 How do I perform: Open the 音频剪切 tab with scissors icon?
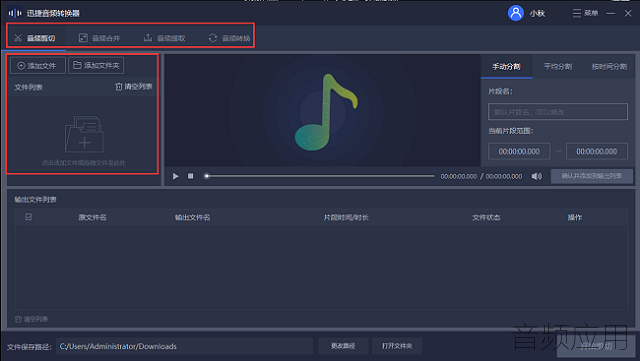(x=35, y=38)
